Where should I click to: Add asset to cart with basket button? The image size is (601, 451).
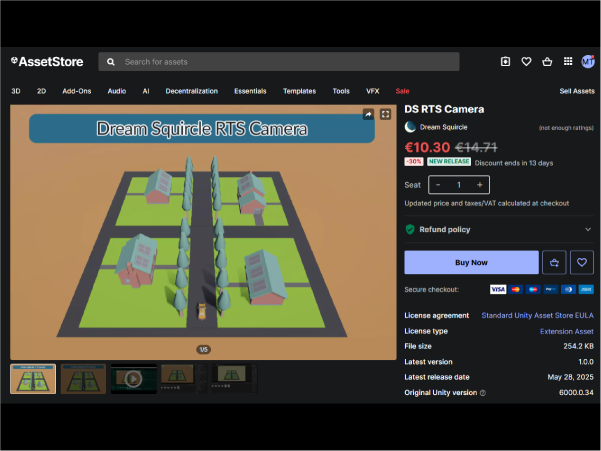554,262
